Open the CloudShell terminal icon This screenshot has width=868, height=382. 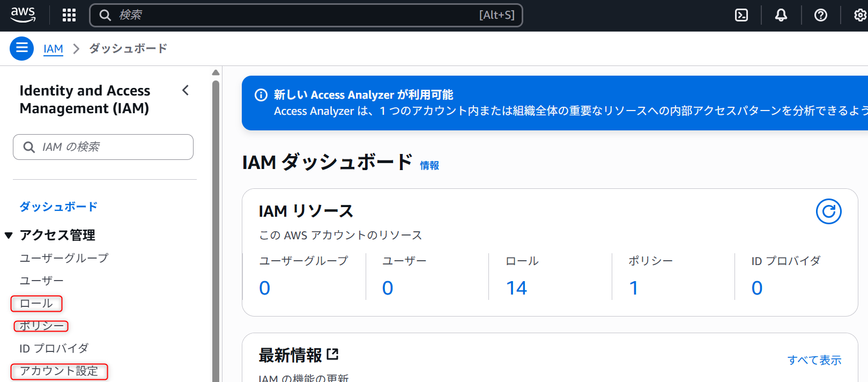coord(741,15)
